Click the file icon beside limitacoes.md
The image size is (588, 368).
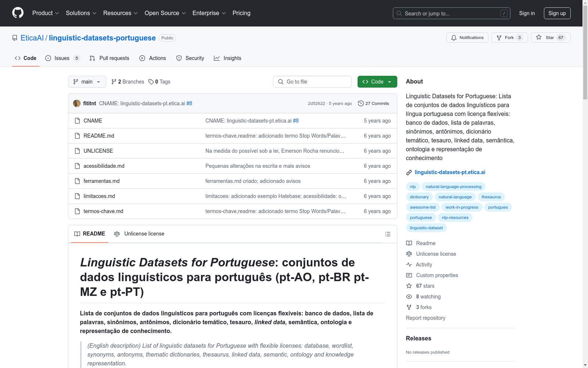click(77, 196)
